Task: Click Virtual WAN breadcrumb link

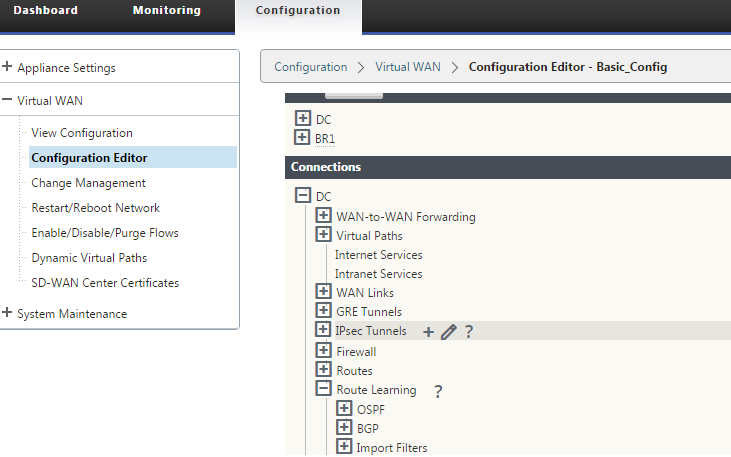Action: [x=408, y=67]
